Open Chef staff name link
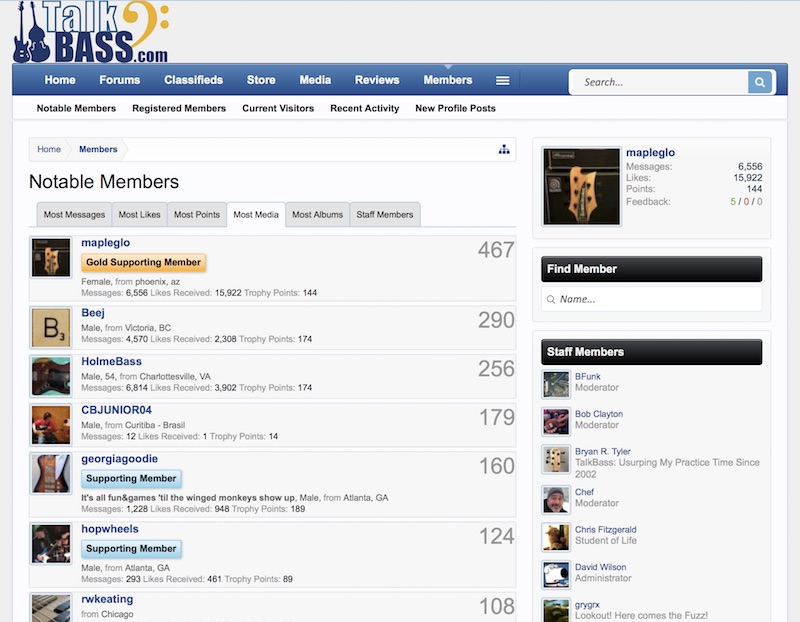The image size is (800, 622). [584, 492]
